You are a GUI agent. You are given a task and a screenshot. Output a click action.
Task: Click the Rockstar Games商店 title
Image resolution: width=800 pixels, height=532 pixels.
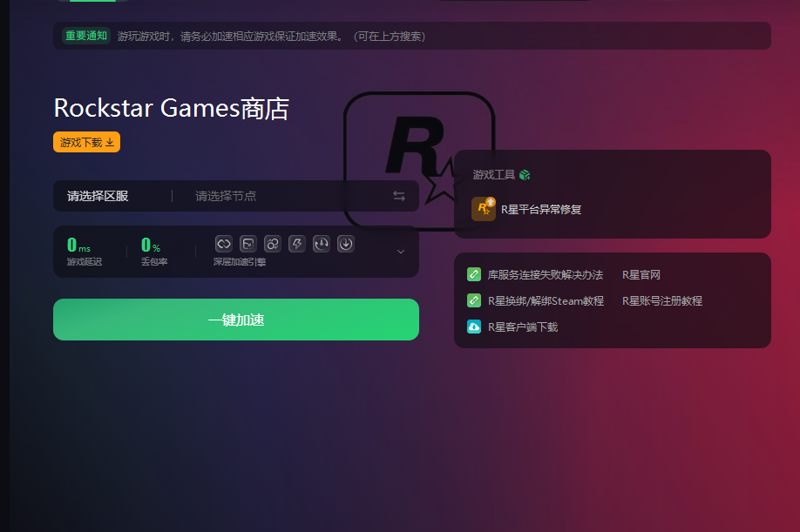coord(172,109)
